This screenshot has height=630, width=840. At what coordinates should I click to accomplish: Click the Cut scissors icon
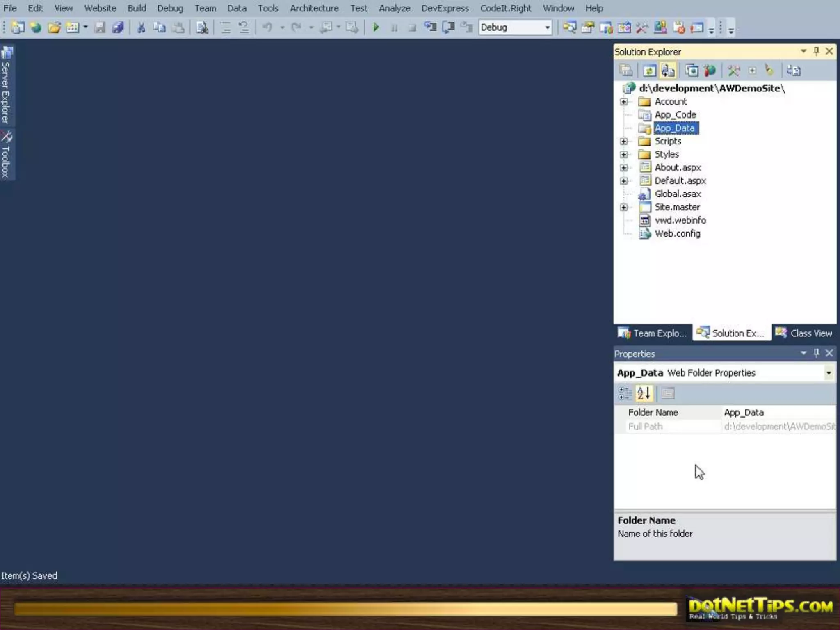(x=141, y=27)
